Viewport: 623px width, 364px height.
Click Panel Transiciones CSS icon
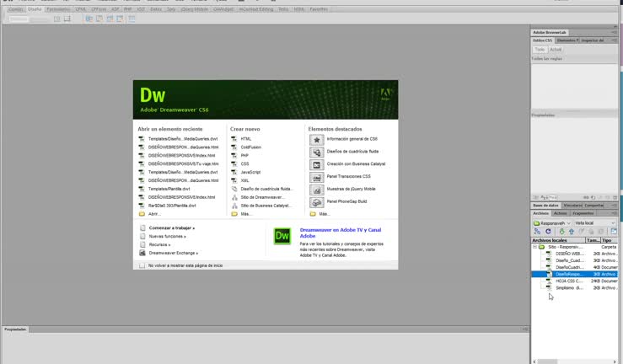point(317,178)
